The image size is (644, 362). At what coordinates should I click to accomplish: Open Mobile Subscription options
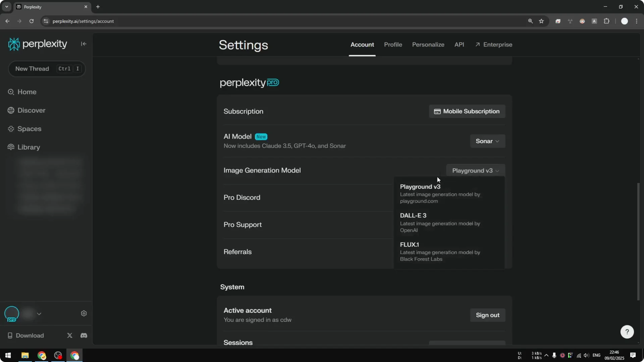point(467,111)
